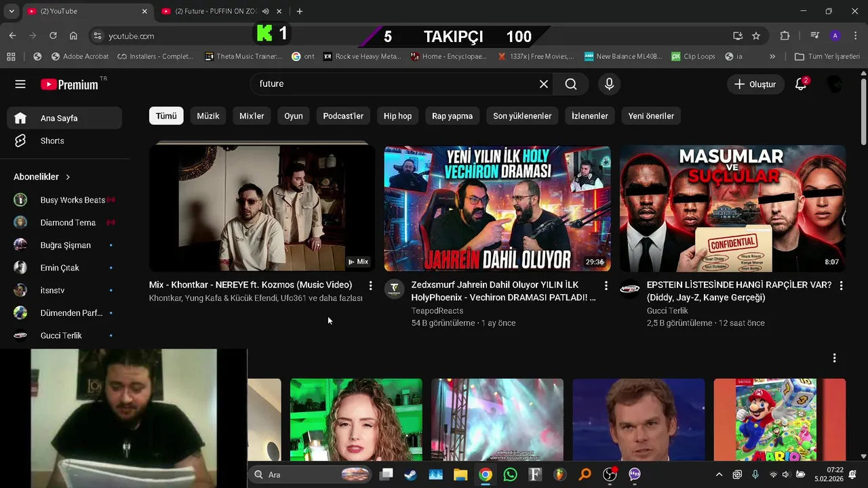This screenshot has width=868, height=488.
Task: Select the Podcast'ler filter chip
Action: coord(343,116)
